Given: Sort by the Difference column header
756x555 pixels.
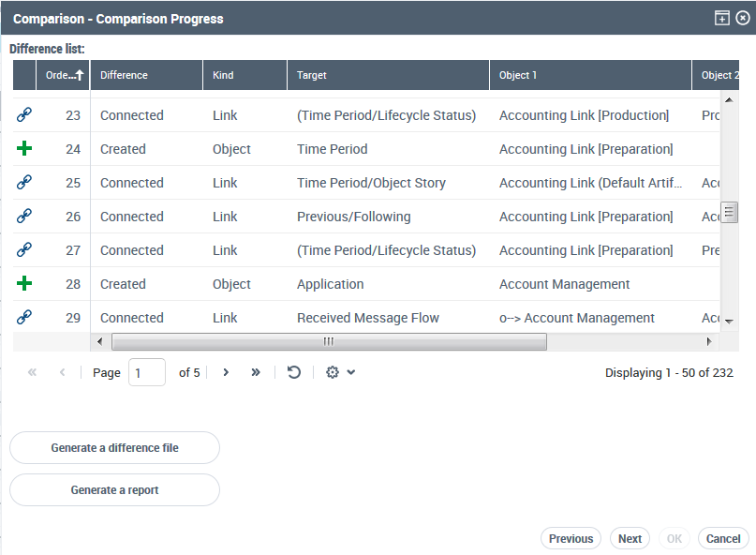Looking at the screenshot, I should pos(146,75).
